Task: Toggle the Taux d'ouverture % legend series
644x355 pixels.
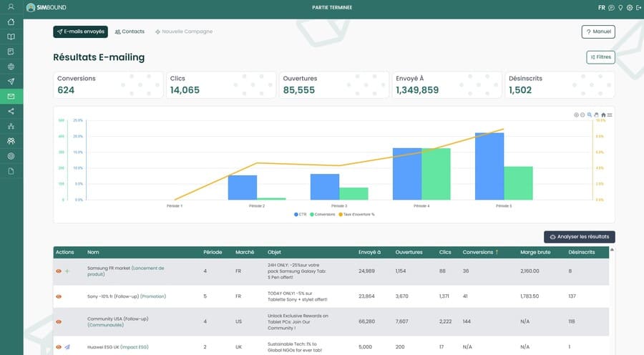Action: click(356, 215)
